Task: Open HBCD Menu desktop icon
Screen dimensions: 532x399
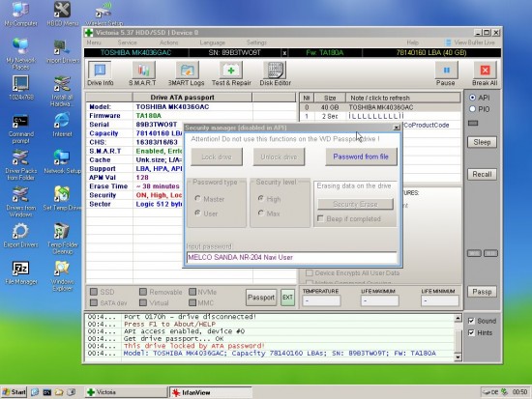Action: [x=63, y=14]
